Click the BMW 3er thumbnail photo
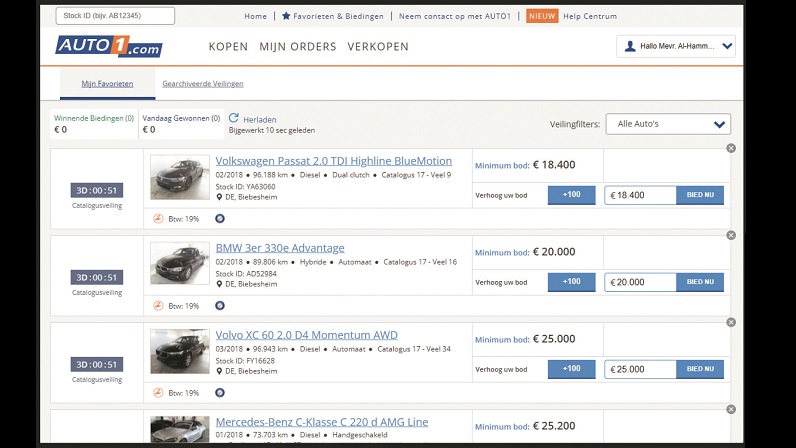 click(180, 264)
